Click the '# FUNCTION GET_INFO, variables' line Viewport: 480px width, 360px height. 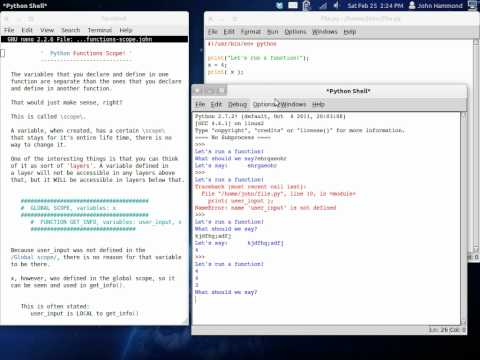[x=106, y=222]
